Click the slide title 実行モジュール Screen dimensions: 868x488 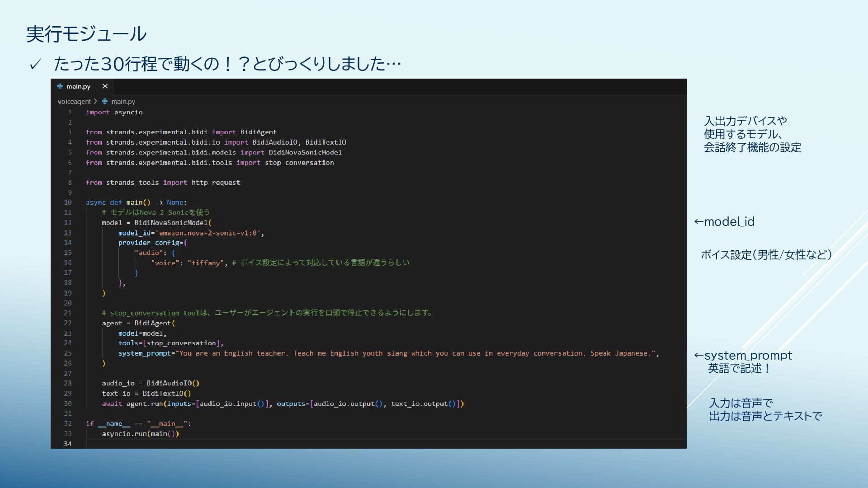86,34
